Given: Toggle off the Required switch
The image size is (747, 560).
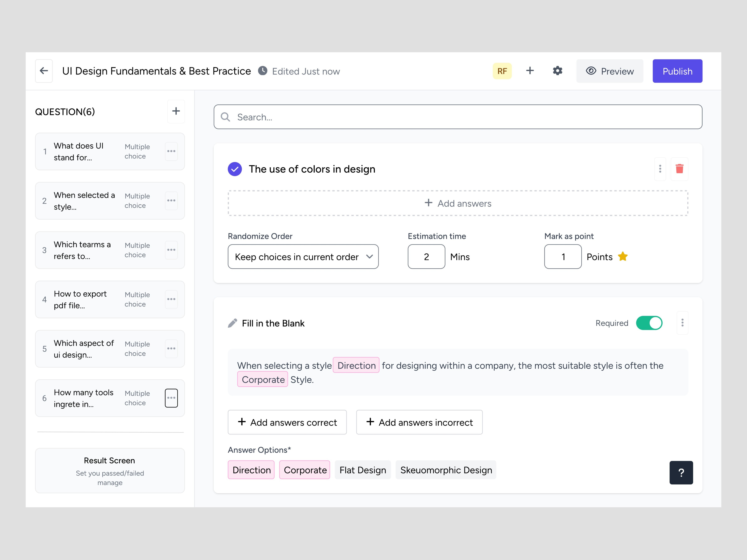Looking at the screenshot, I should [x=649, y=323].
